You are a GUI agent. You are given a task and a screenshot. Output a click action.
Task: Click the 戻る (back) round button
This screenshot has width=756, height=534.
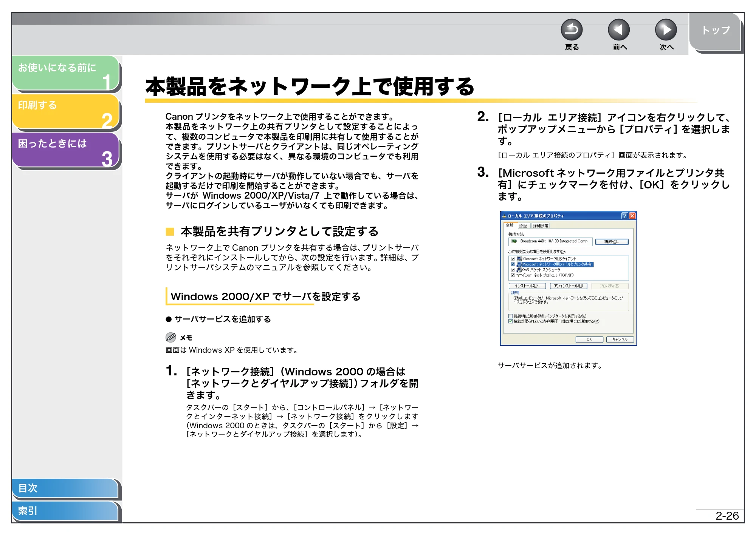[x=572, y=30]
